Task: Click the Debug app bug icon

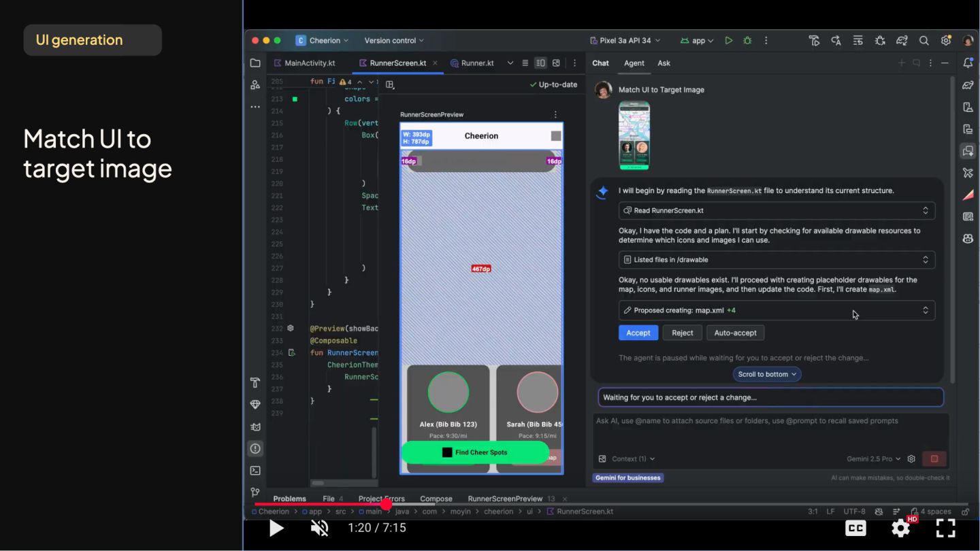Action: [747, 41]
